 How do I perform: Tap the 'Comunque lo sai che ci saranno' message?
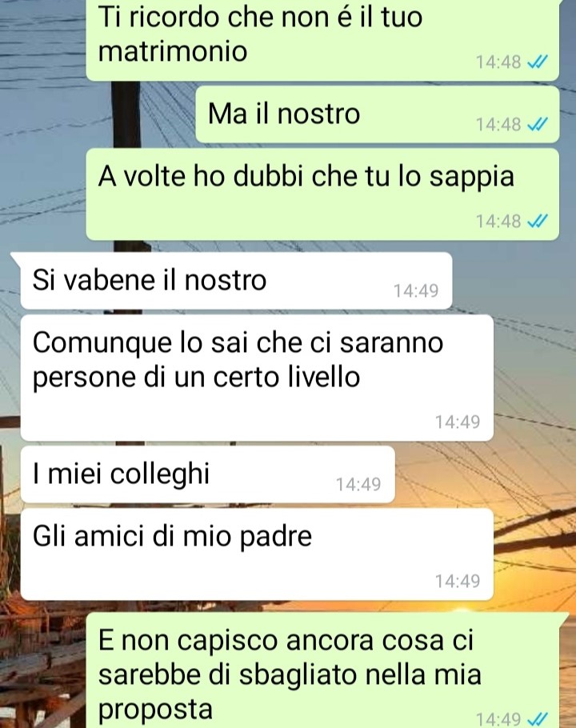pos(257,378)
